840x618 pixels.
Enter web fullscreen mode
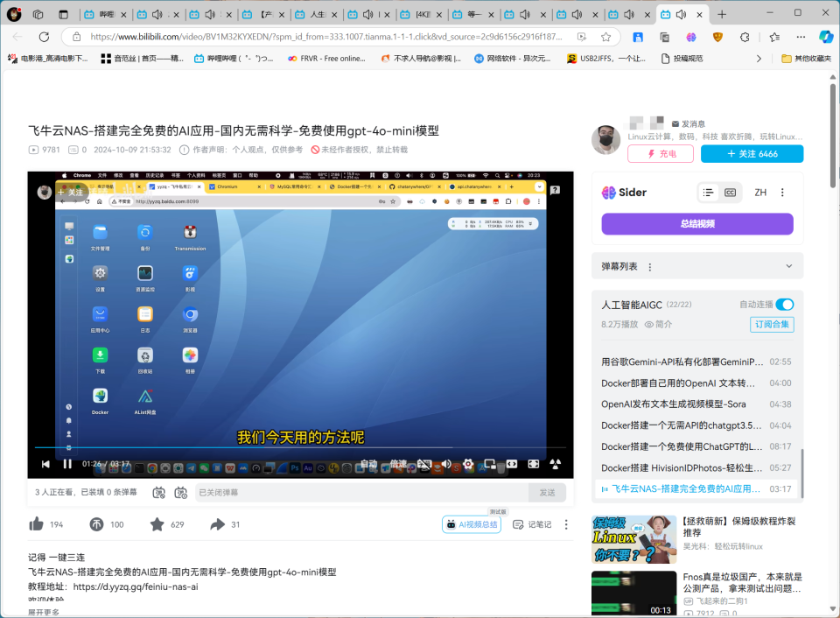534,464
